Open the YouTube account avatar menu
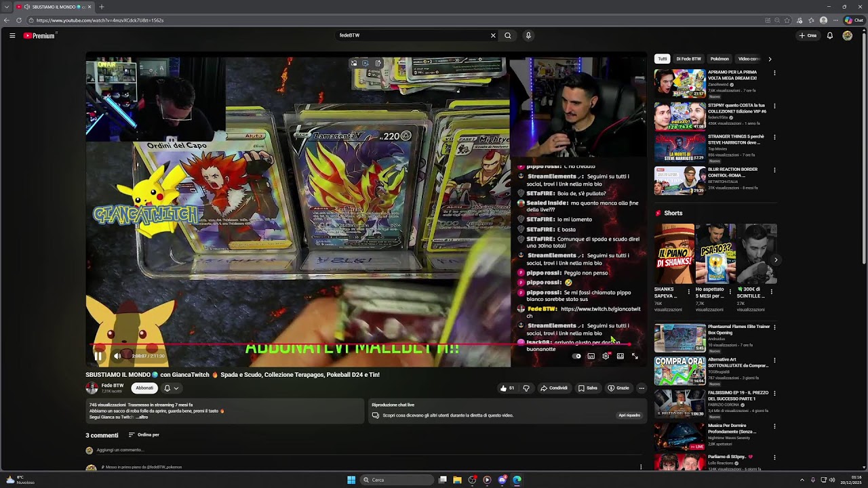Screen dimensions: 868x488 pyautogui.click(x=848, y=35)
